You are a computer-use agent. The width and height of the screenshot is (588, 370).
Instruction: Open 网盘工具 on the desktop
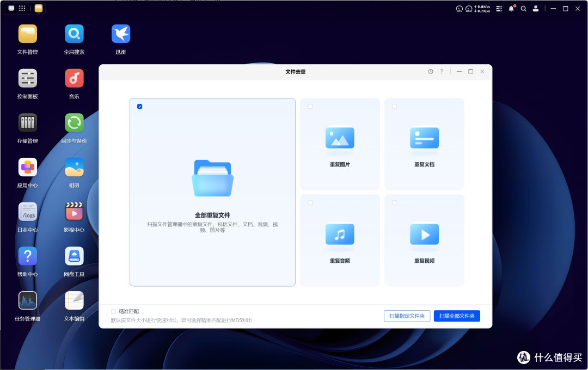tap(74, 256)
